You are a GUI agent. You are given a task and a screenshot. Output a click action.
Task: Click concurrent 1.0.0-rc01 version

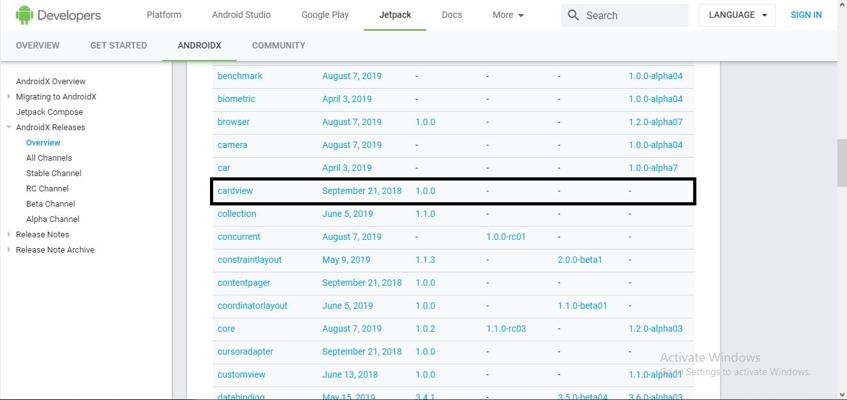pyautogui.click(x=506, y=237)
